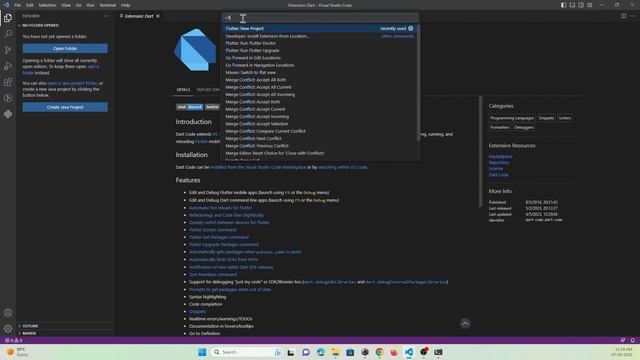Click the open a Java project folder link
The height and width of the screenshot is (360, 640).
[x=72, y=83]
